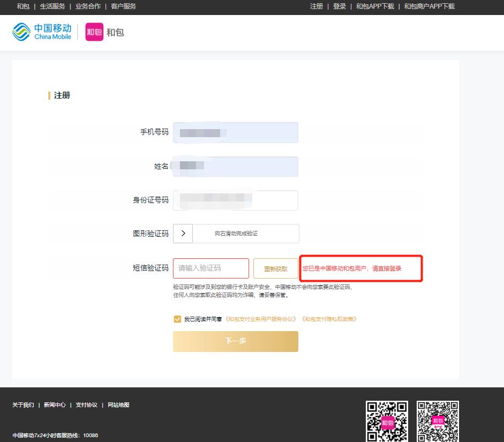Open 网站地图 in the footer
The width and height of the screenshot is (504, 442).
118,405
